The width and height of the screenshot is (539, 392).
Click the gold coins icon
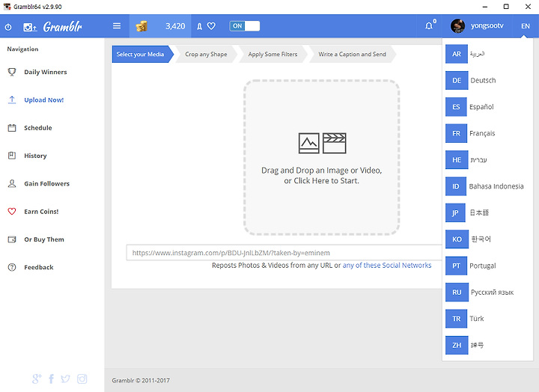click(141, 26)
